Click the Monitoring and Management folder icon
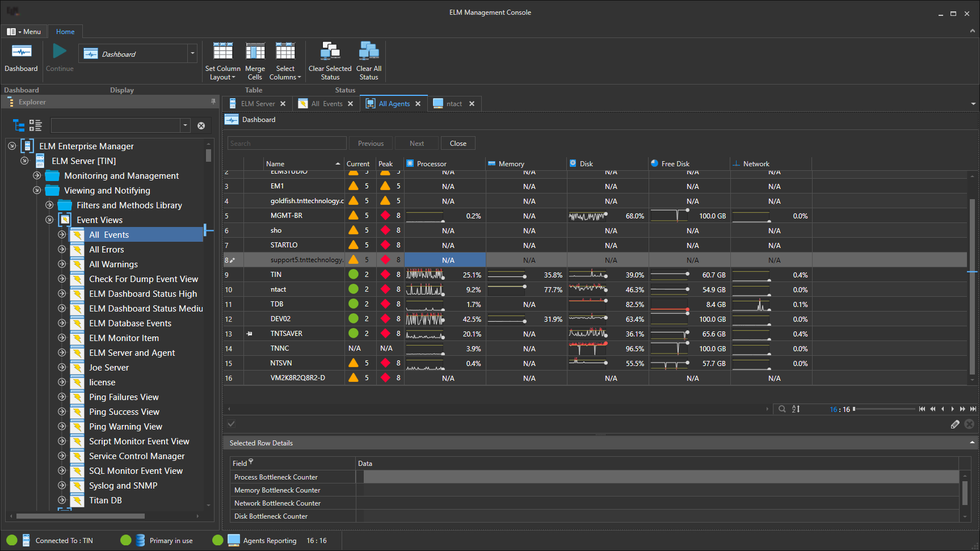The width and height of the screenshot is (980, 551). point(52,175)
